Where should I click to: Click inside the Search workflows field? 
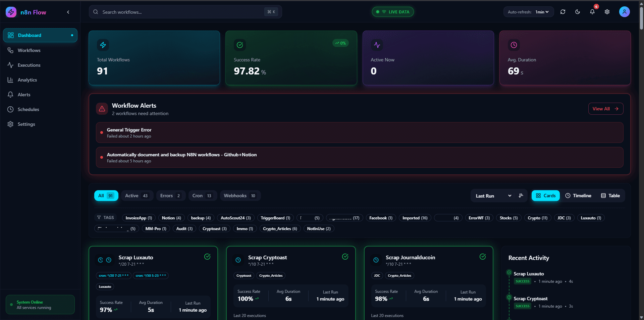click(x=184, y=12)
